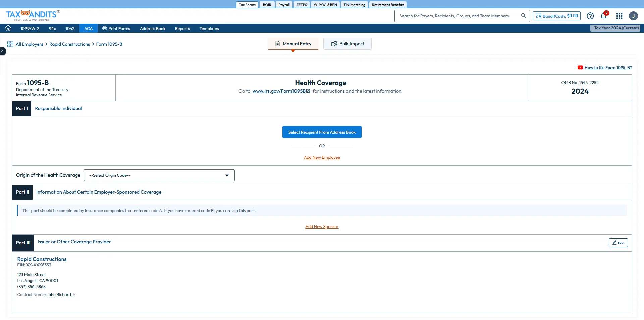Click Edit button in Part III
644x320 pixels.
[618, 243]
